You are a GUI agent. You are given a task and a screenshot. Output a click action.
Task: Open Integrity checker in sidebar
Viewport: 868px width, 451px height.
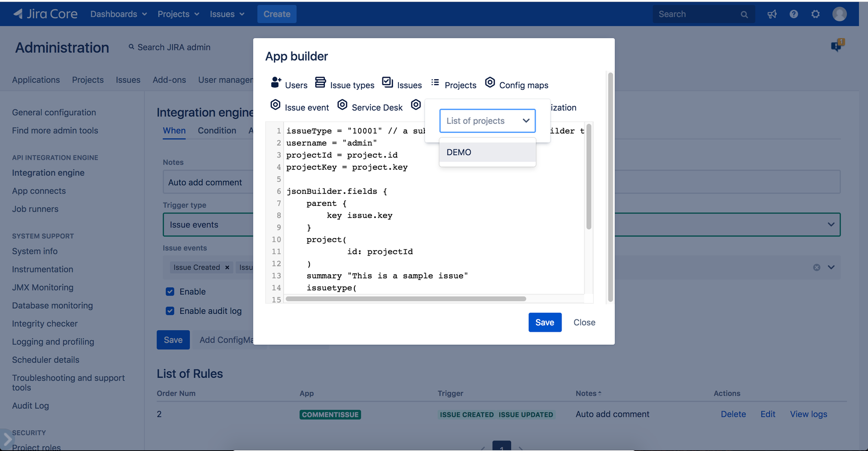coord(45,324)
